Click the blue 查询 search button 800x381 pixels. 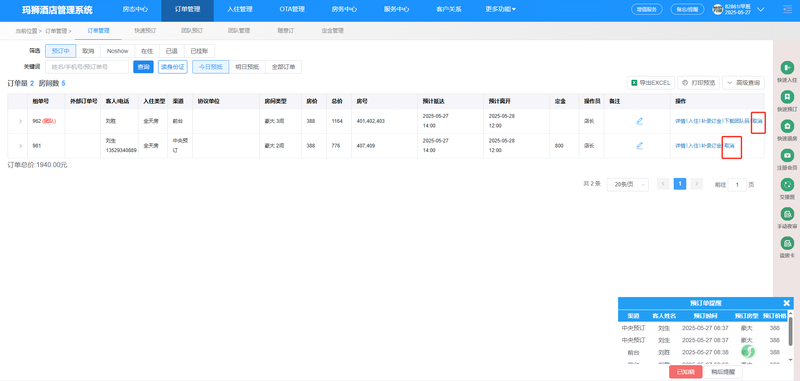tap(143, 67)
